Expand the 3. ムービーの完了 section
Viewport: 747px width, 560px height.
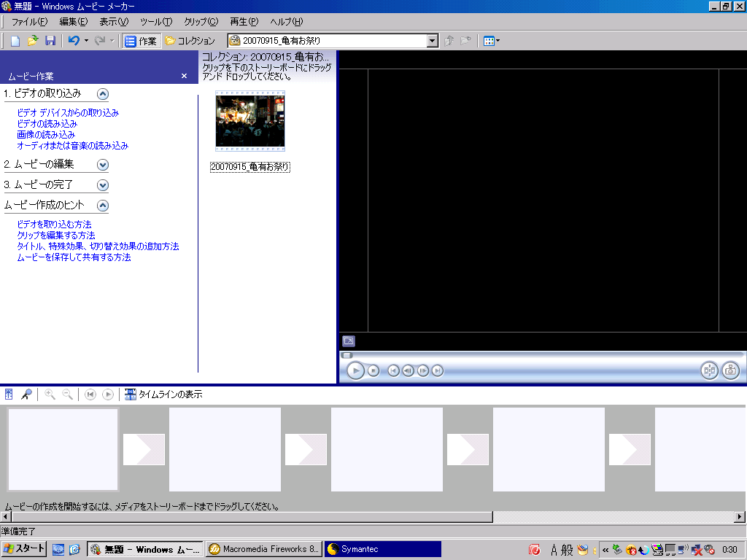click(x=103, y=185)
